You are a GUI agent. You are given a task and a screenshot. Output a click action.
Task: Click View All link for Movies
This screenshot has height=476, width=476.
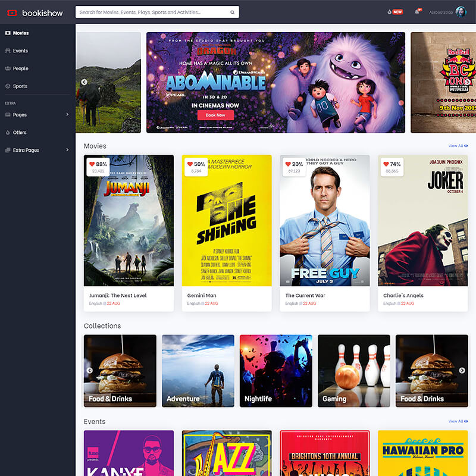click(x=458, y=146)
